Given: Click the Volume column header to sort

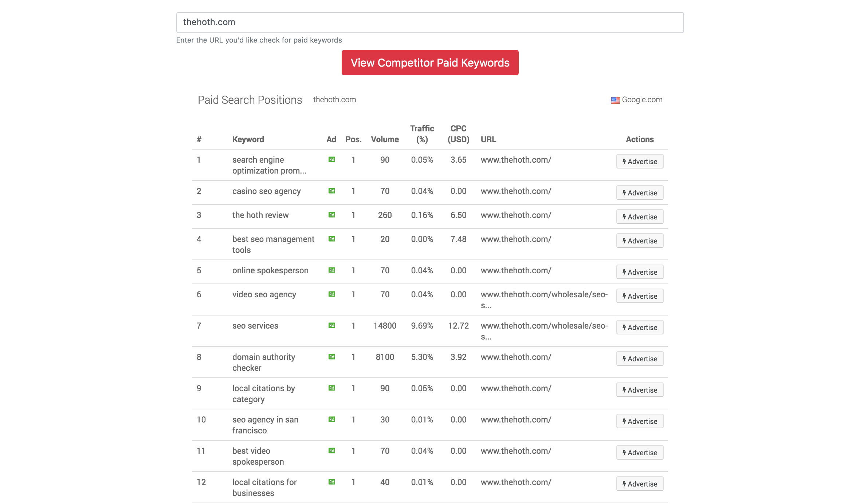Looking at the screenshot, I should point(384,139).
